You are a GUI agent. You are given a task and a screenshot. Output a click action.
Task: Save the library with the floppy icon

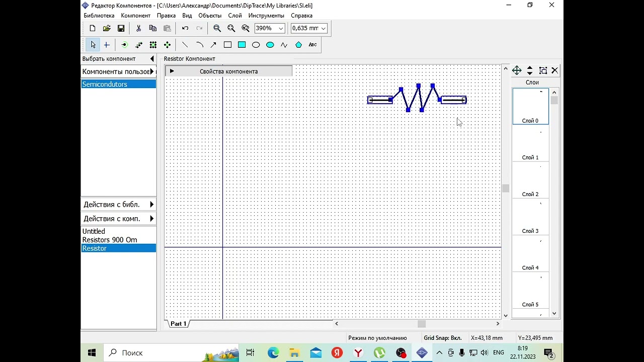tap(121, 29)
